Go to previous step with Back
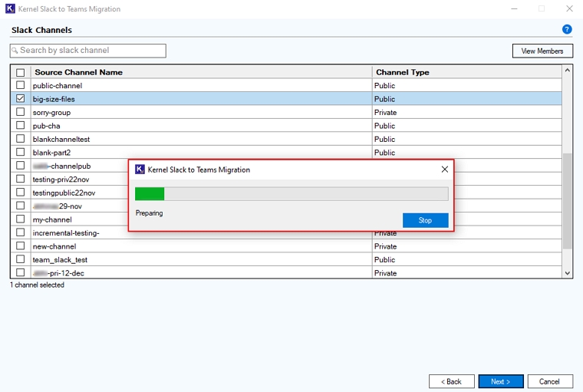Screen dimensions: 583x392 pyautogui.click(x=451, y=381)
